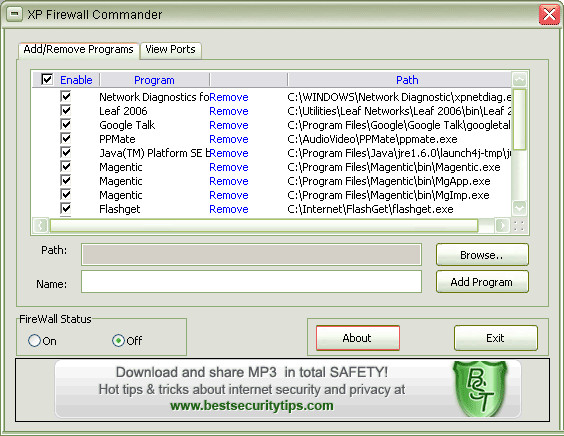Remove PPMate from the list
The height and width of the screenshot is (436, 564).
[x=229, y=139]
